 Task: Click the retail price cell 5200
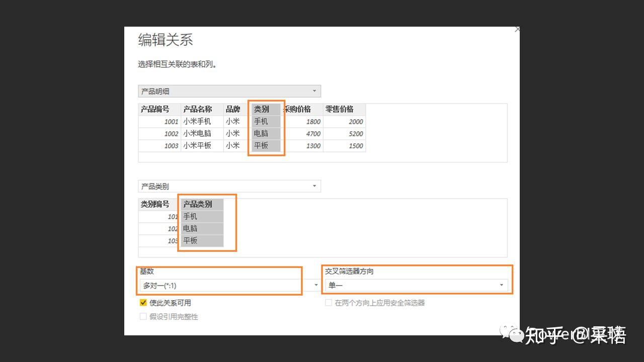click(344, 134)
